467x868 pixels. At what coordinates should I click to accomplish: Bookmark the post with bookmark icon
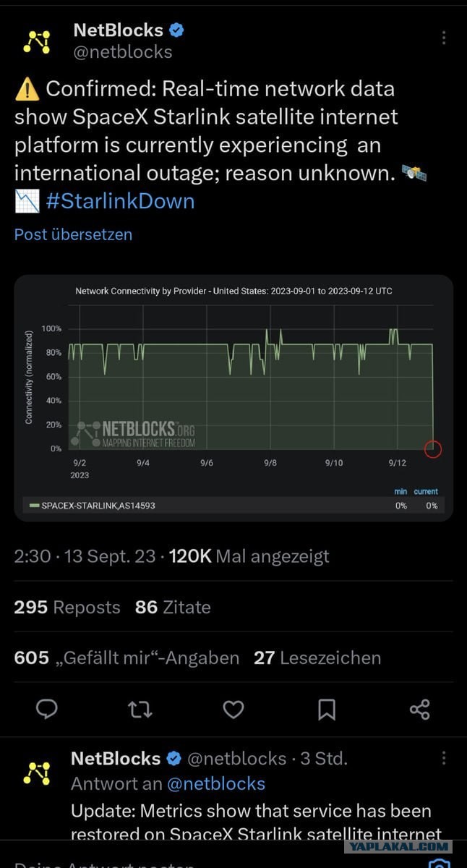tap(326, 709)
